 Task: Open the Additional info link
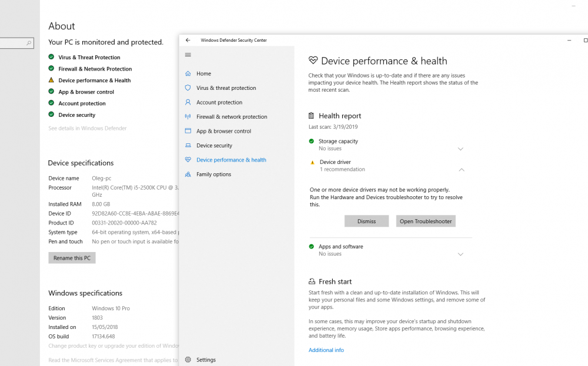326,350
